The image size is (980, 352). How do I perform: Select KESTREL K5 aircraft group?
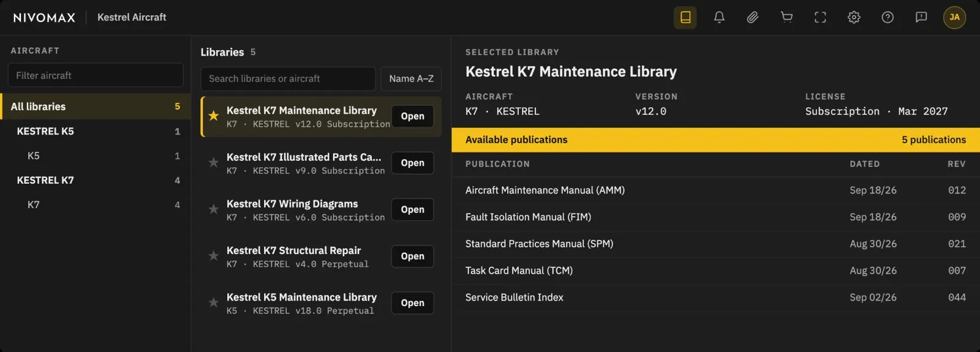pyautogui.click(x=96, y=131)
